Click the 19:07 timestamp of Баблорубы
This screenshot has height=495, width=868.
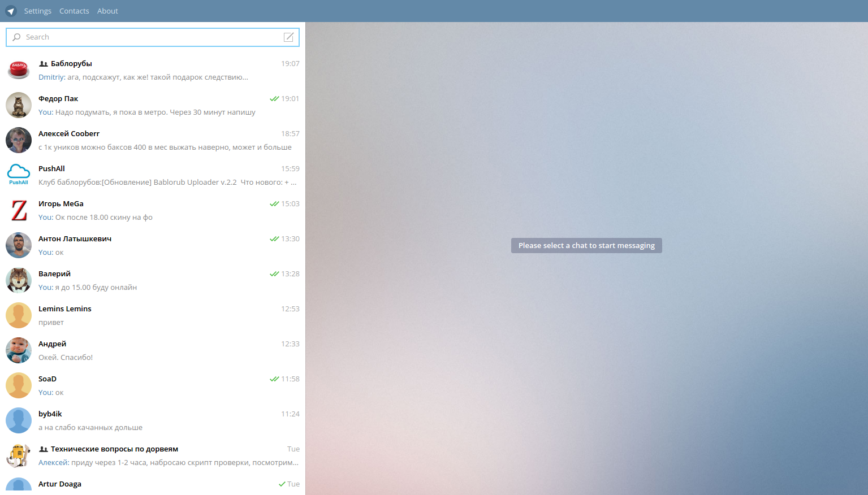(290, 64)
